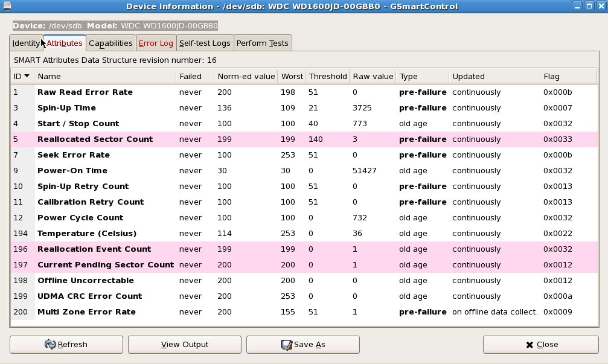Select the Reallocated Sector Count row
608x364 pixels.
click(x=304, y=139)
